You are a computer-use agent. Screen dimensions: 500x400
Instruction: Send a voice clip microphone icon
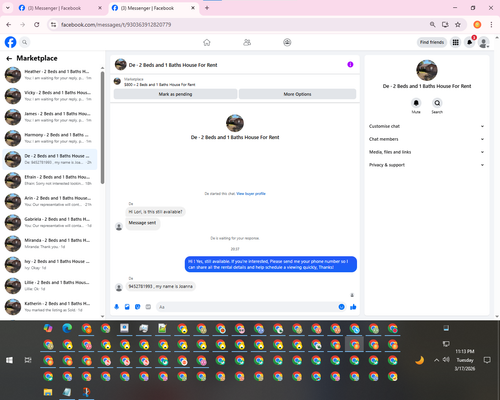pyautogui.click(x=117, y=307)
